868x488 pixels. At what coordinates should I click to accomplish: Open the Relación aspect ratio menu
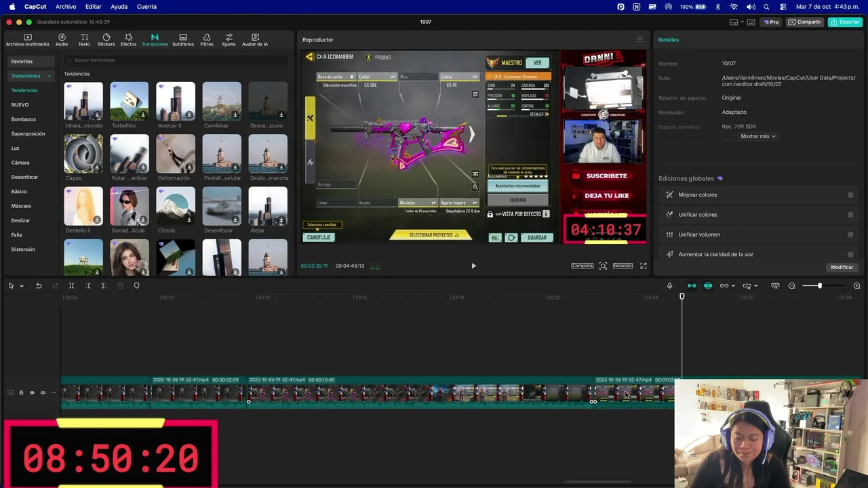623,266
